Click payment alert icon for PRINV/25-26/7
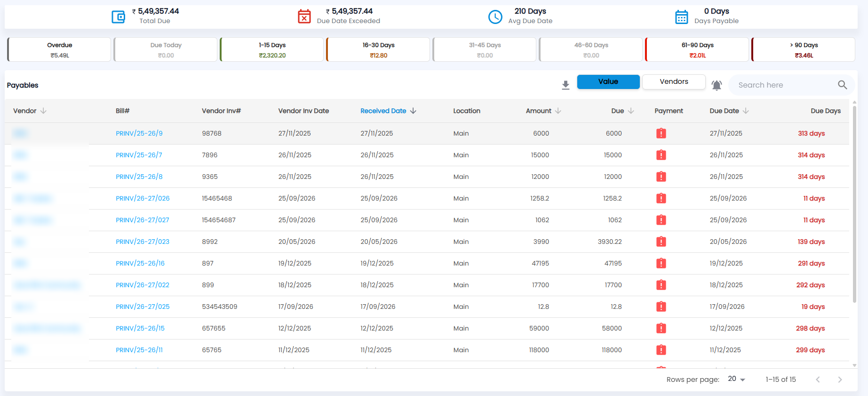This screenshot has width=868, height=396. point(661,155)
